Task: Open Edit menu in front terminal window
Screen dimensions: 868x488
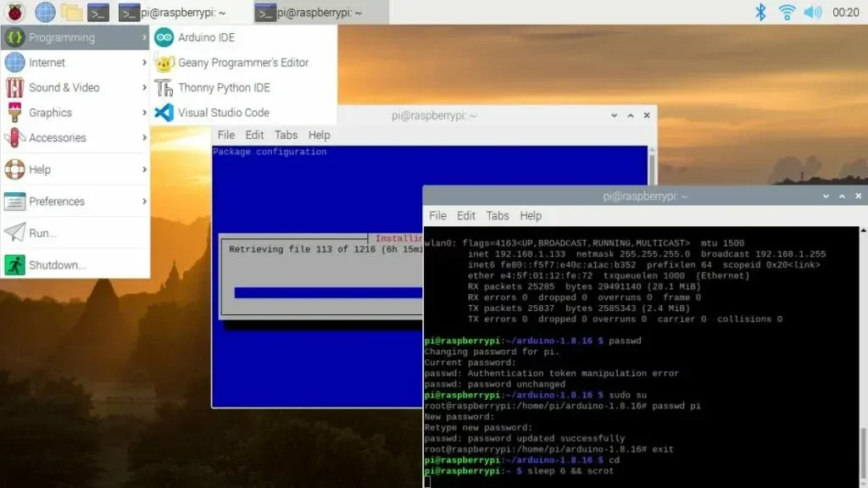Action: pos(465,216)
